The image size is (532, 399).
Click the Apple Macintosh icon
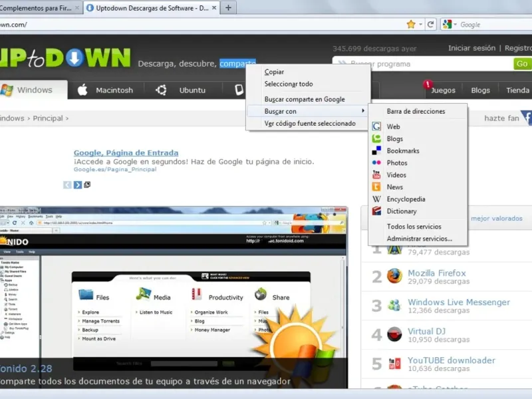82,90
